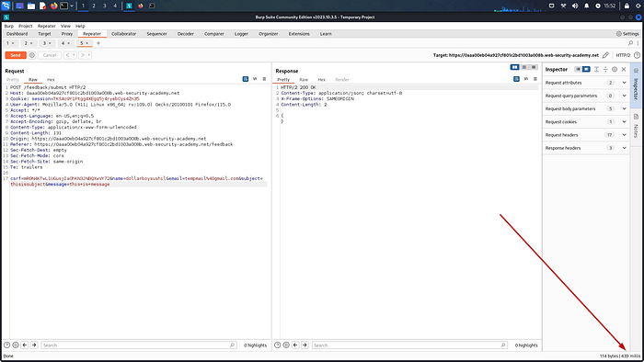
Task: Switch Response view to Raw
Action: coord(304,80)
